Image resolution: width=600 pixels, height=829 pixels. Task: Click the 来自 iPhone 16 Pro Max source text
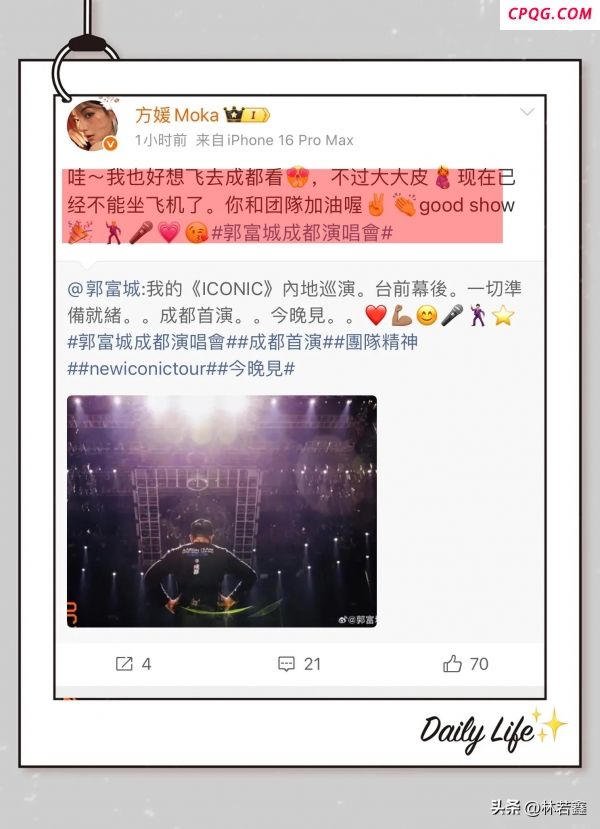(274, 140)
